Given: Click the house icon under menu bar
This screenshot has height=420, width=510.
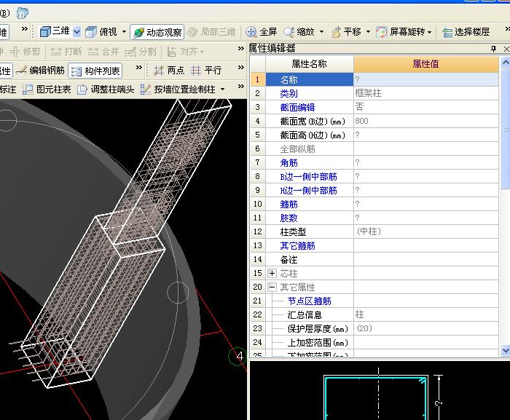Looking at the screenshot, I should click(22, 13).
